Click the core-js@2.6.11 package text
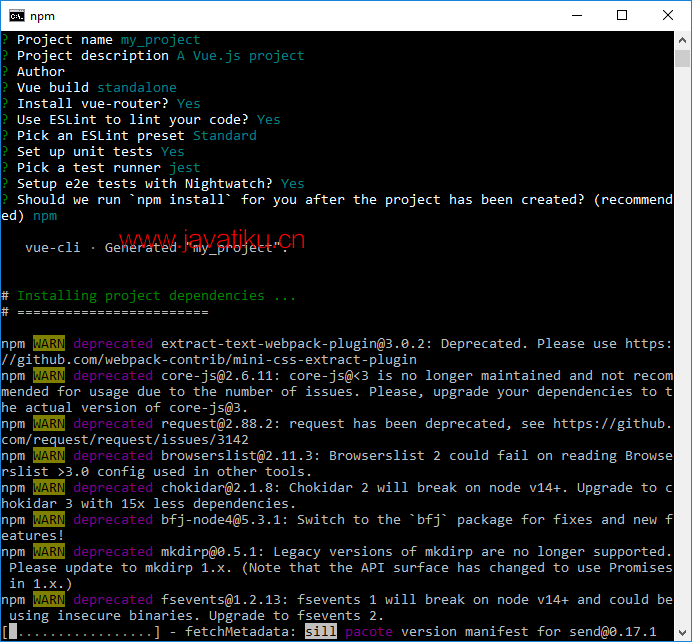Screen dimensions: 692x642 pos(221,376)
